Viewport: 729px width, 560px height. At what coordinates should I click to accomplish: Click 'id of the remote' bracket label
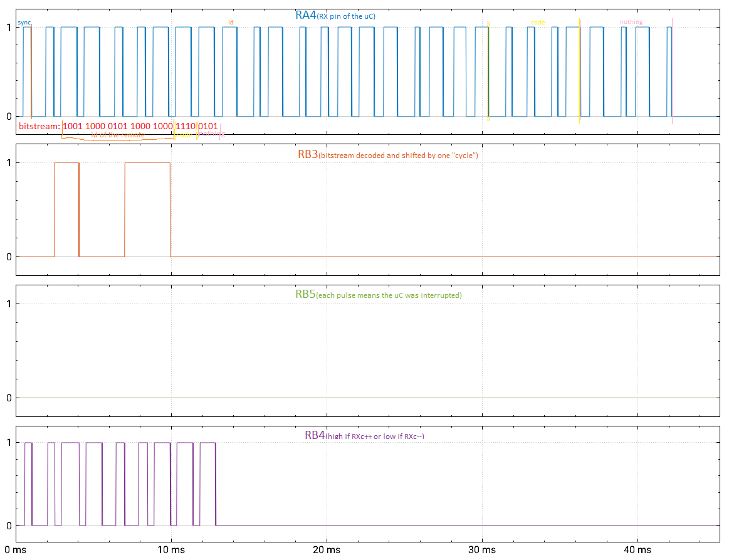pyautogui.click(x=118, y=135)
